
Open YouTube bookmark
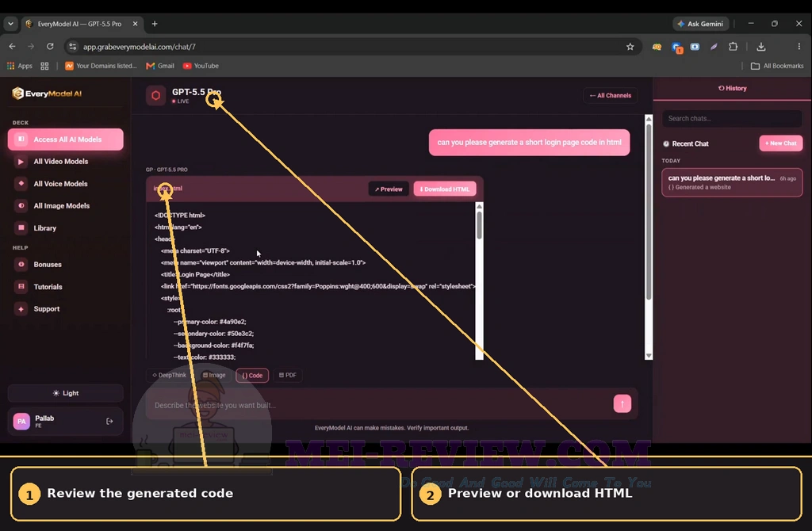point(201,66)
